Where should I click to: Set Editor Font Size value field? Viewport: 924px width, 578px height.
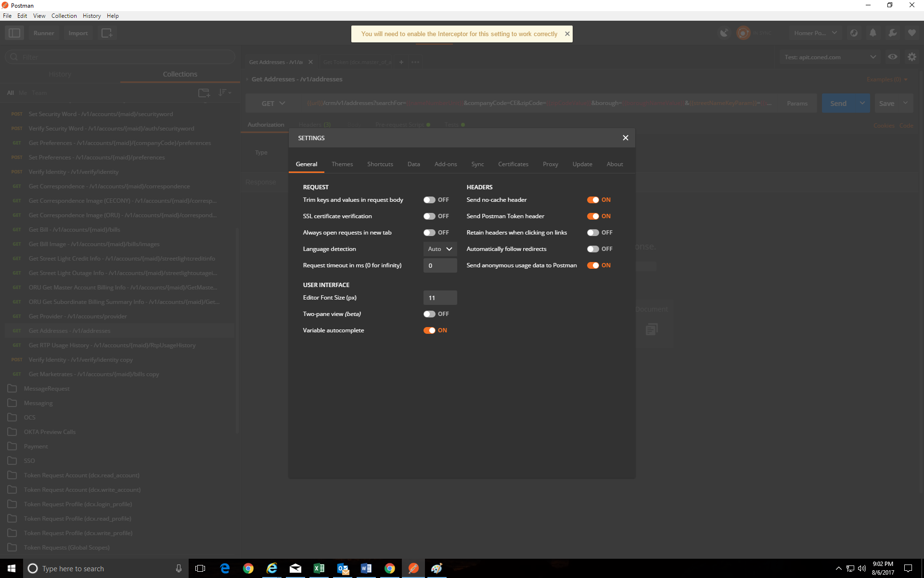(x=439, y=297)
